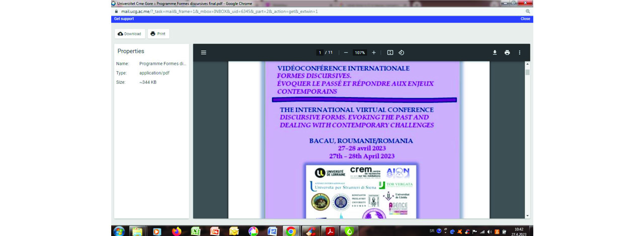
Task: Click the 107% zoom level field
Action: pos(360,53)
